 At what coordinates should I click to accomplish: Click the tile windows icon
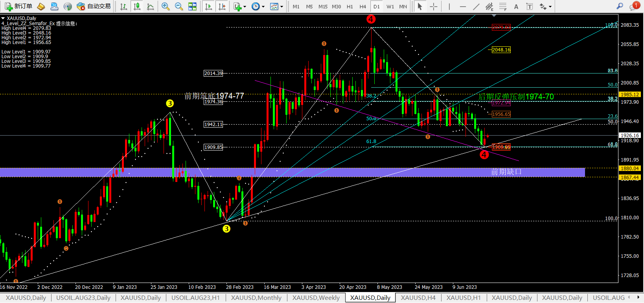click(x=192, y=6)
